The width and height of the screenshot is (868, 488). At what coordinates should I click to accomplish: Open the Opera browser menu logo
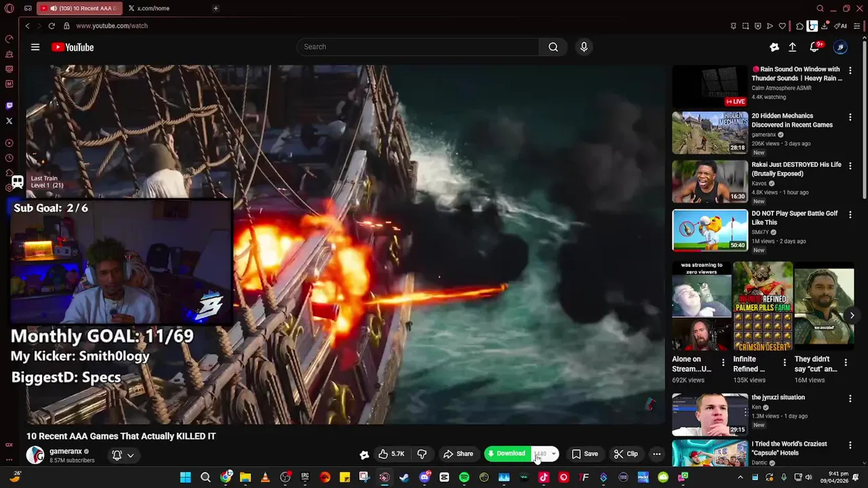(x=9, y=8)
